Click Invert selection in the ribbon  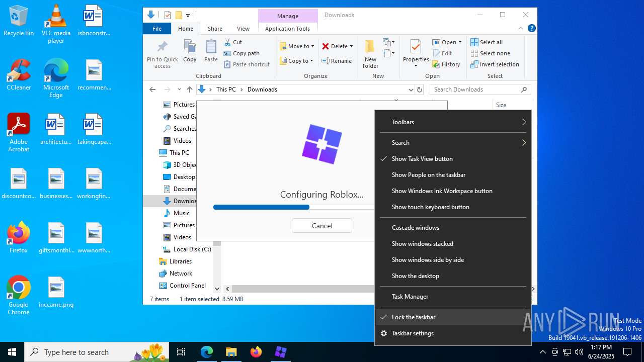[495, 64]
